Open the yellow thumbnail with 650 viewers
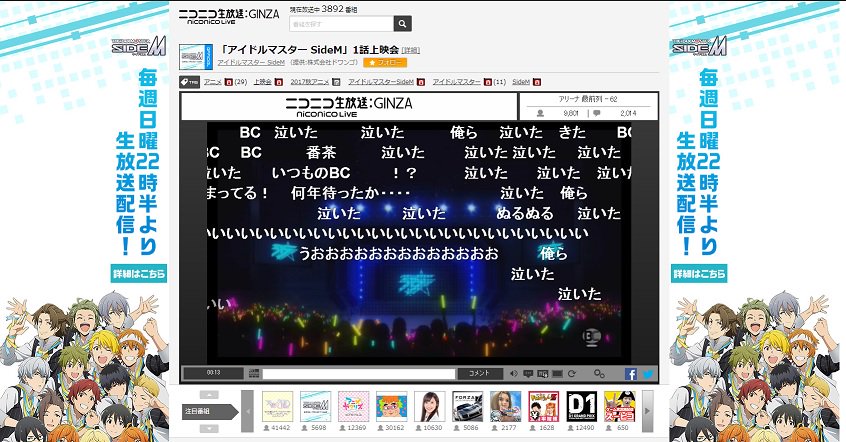 click(620, 407)
